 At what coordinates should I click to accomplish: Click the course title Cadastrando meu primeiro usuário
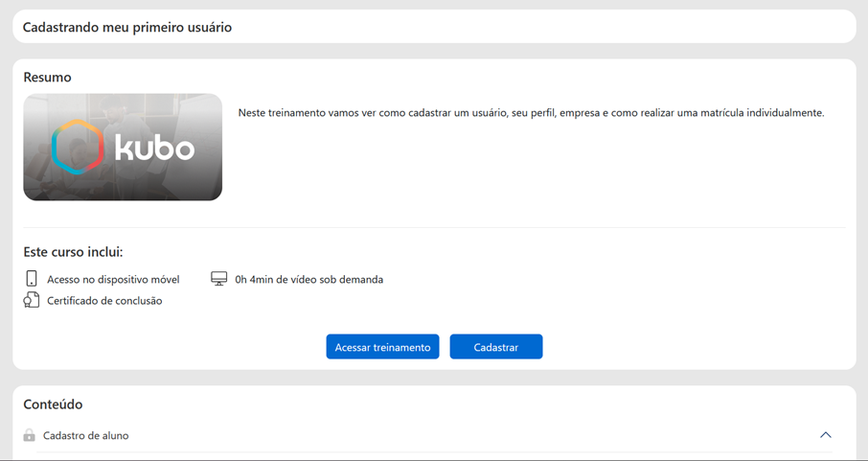[127, 27]
